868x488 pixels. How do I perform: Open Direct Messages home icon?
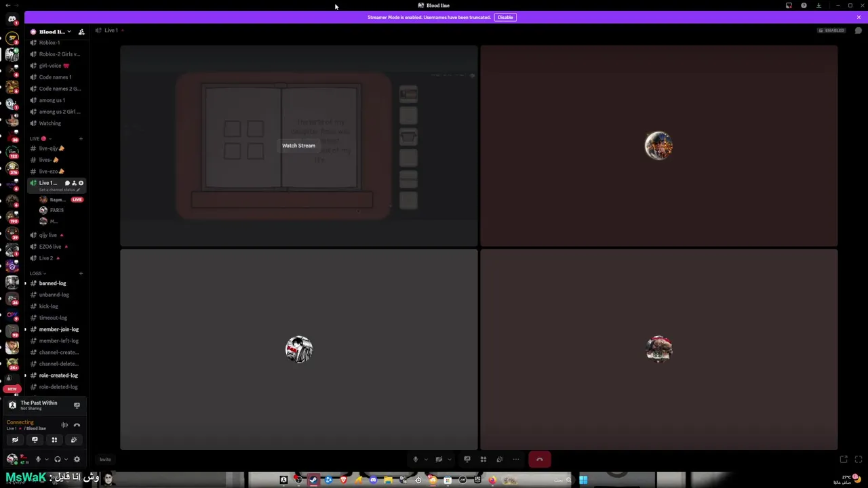pos(12,19)
